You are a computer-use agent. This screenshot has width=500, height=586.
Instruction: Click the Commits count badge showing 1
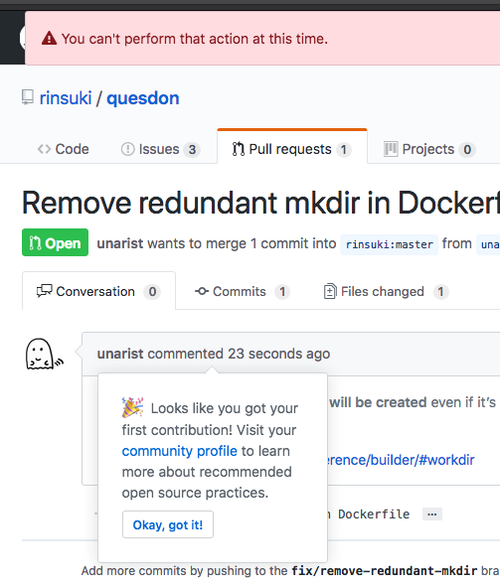[283, 292]
